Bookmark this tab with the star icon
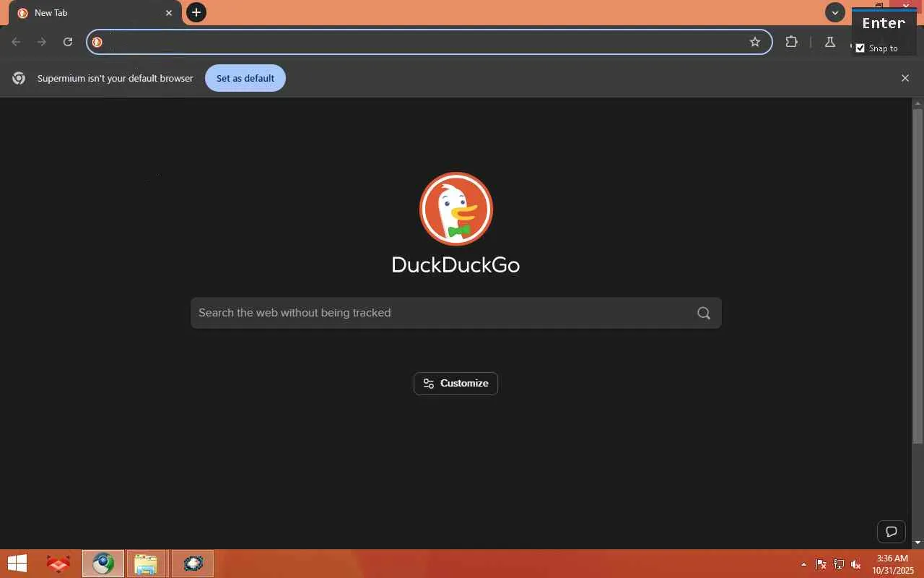Screen dimensions: 924x578 pyautogui.click(x=755, y=42)
